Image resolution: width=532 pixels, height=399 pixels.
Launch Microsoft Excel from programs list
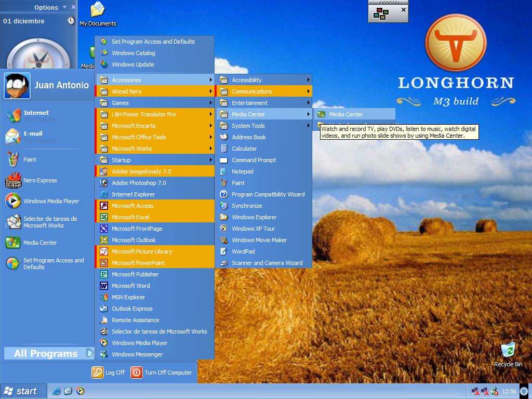(x=155, y=217)
